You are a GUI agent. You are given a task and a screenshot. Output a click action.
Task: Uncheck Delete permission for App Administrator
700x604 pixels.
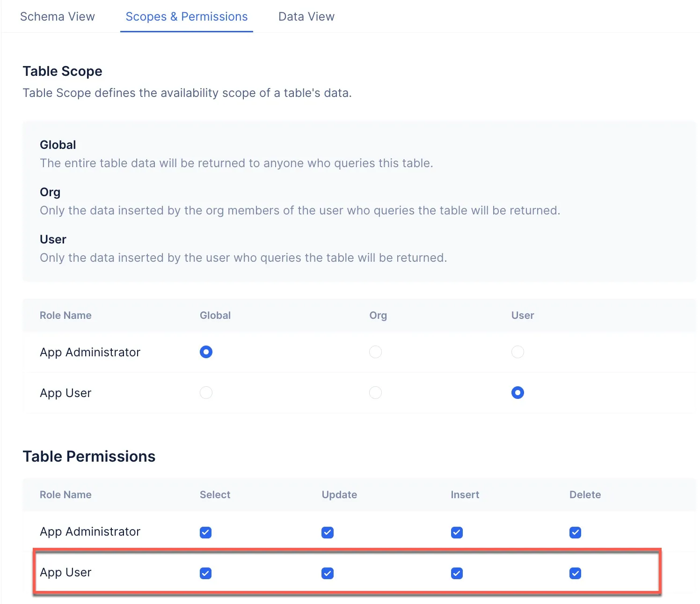[x=575, y=532]
